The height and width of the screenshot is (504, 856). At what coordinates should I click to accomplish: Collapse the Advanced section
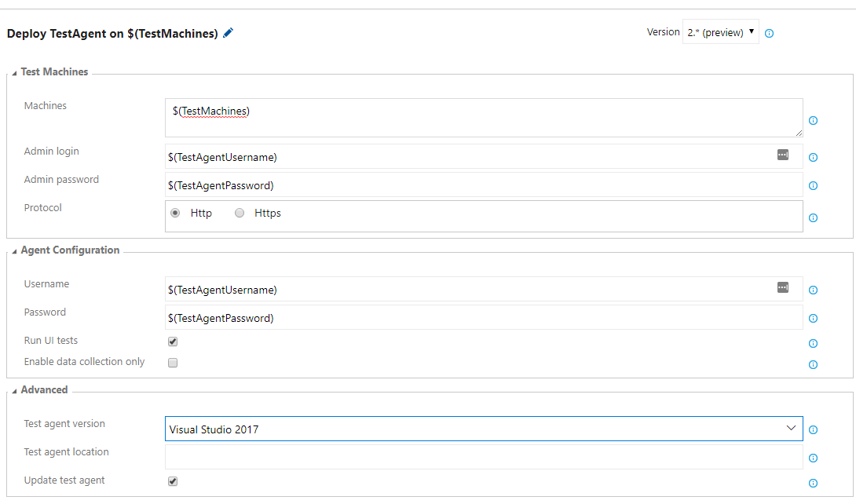coord(16,389)
